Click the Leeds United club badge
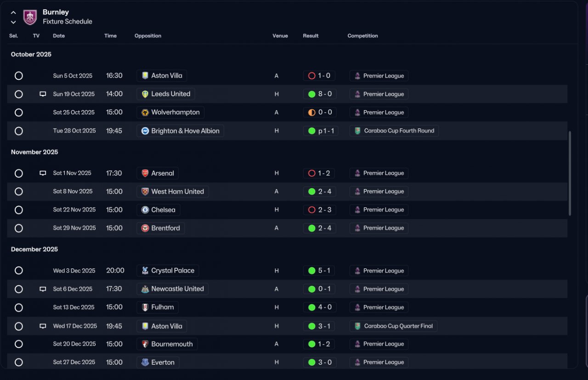Image resolution: width=588 pixels, height=380 pixels. coord(145,94)
